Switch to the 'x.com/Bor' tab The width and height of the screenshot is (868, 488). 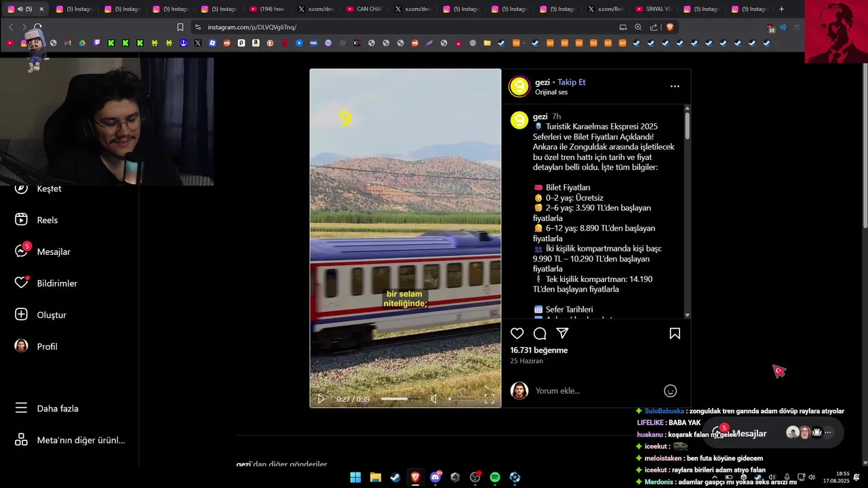pyautogui.click(x=606, y=9)
